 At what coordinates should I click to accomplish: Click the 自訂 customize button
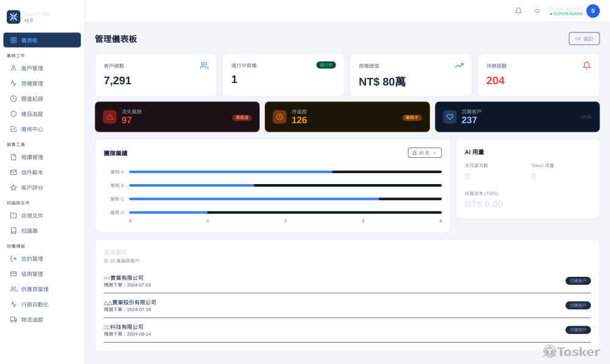click(584, 39)
